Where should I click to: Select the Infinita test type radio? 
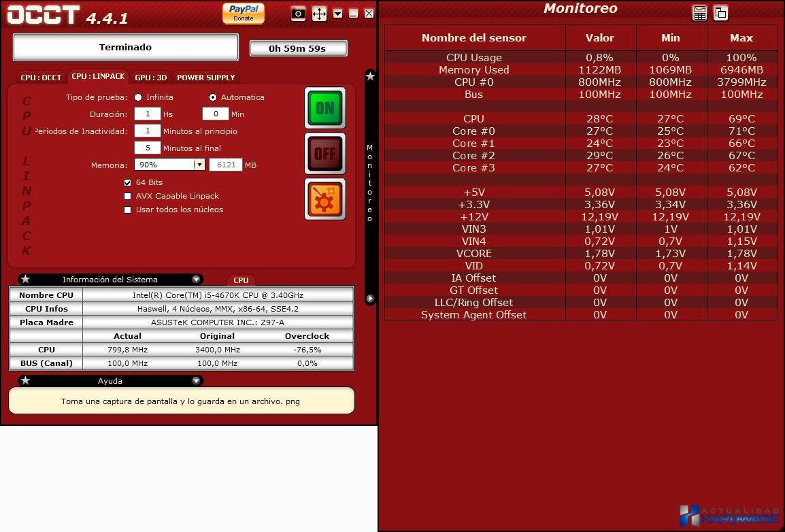(x=138, y=97)
